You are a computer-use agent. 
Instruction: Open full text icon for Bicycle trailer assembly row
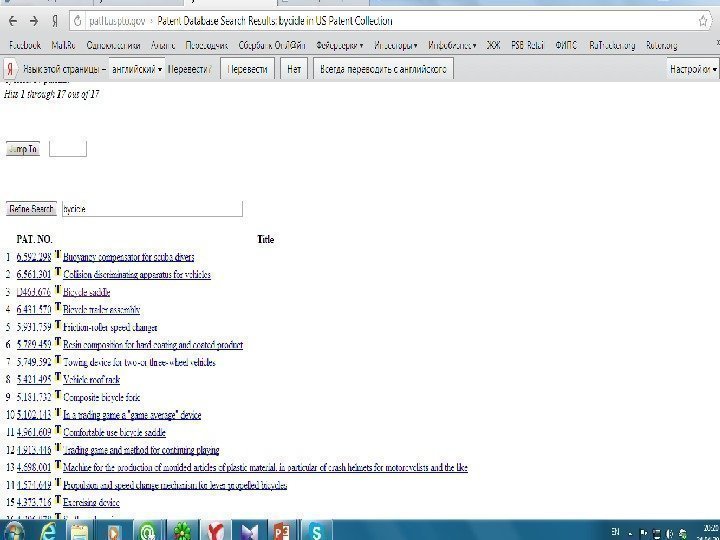57,307
